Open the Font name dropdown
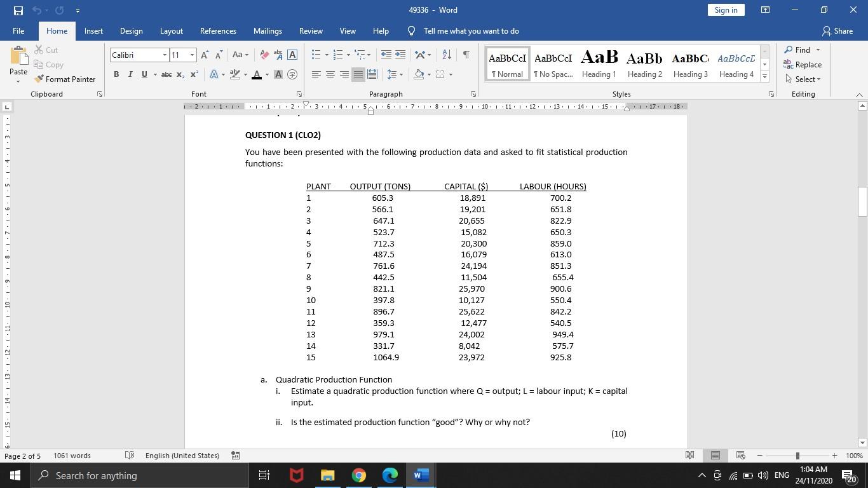This screenshot has height=488, width=868. (x=164, y=55)
